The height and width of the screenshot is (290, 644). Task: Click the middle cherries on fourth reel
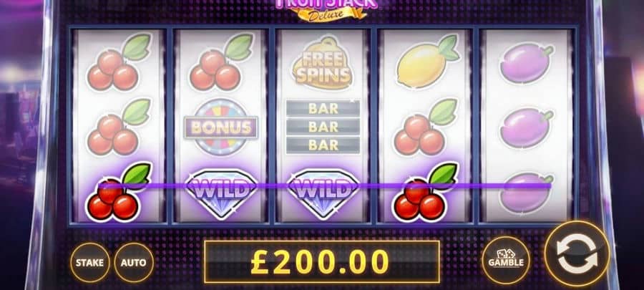(x=424, y=127)
